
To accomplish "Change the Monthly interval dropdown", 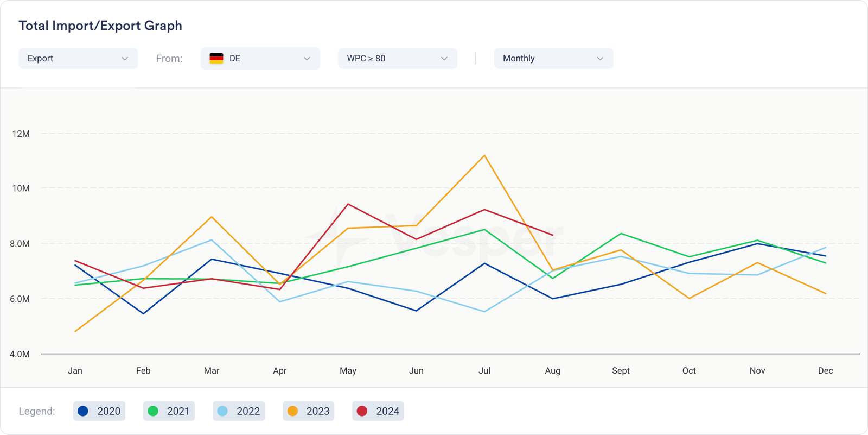I will coord(553,59).
